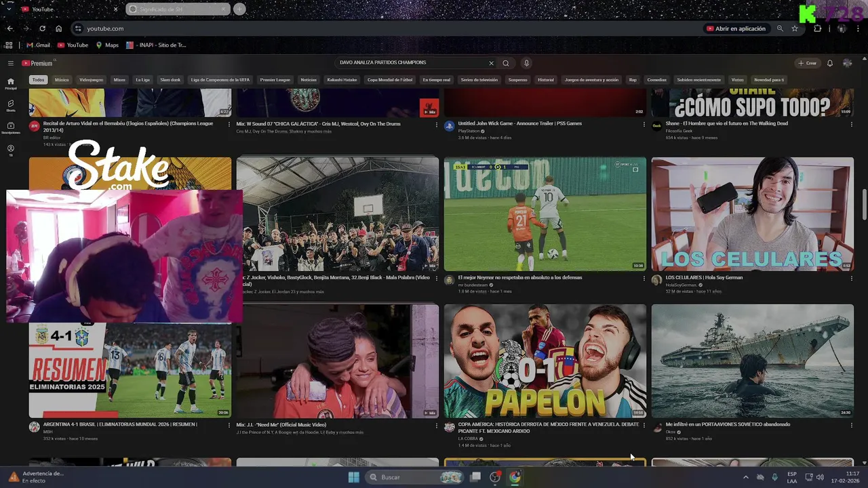The width and height of the screenshot is (868, 488).
Task: Open Suscripciones in the sidebar
Action: point(10,128)
